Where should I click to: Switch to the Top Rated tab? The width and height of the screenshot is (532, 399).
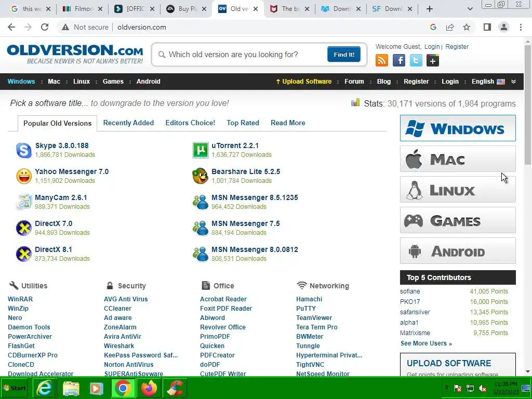coord(243,123)
